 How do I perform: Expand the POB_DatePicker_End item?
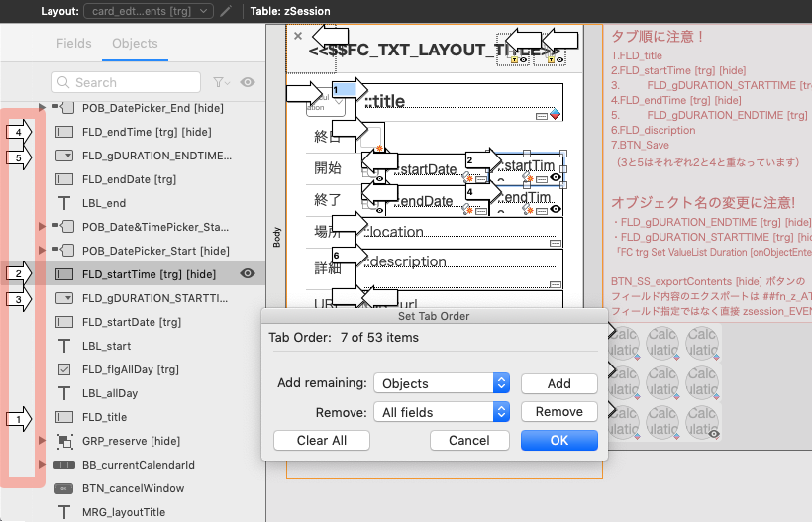tap(42, 107)
